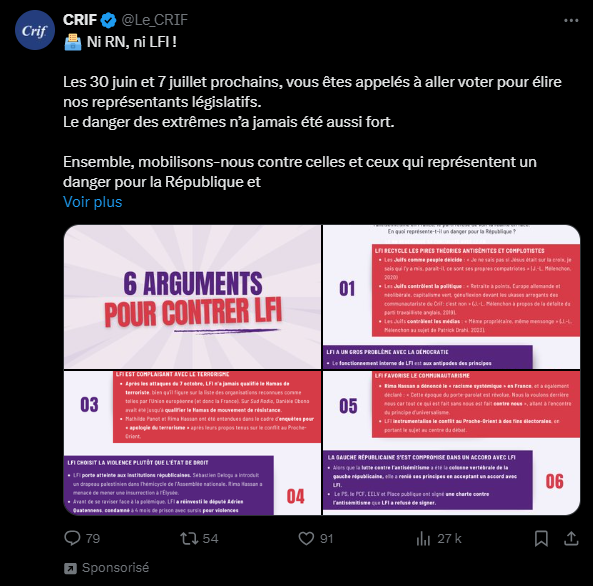Click the reply speech bubble icon
The height and width of the screenshot is (586, 593).
tap(72, 538)
